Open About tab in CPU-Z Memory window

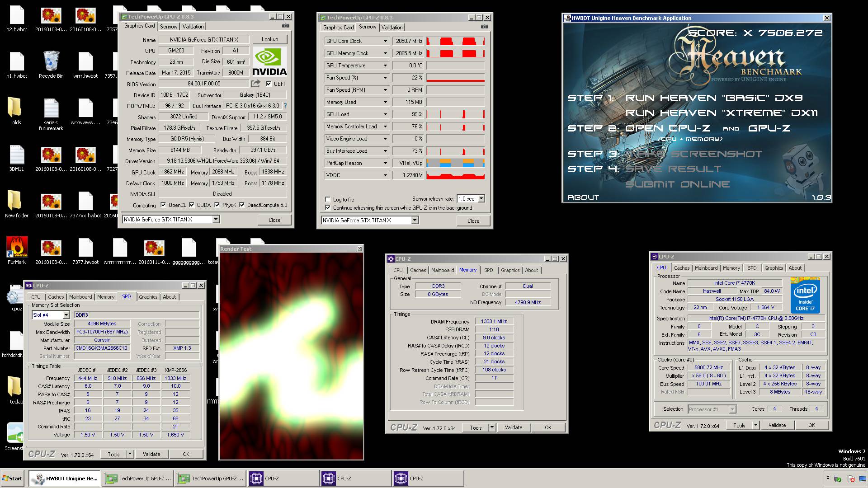click(532, 270)
